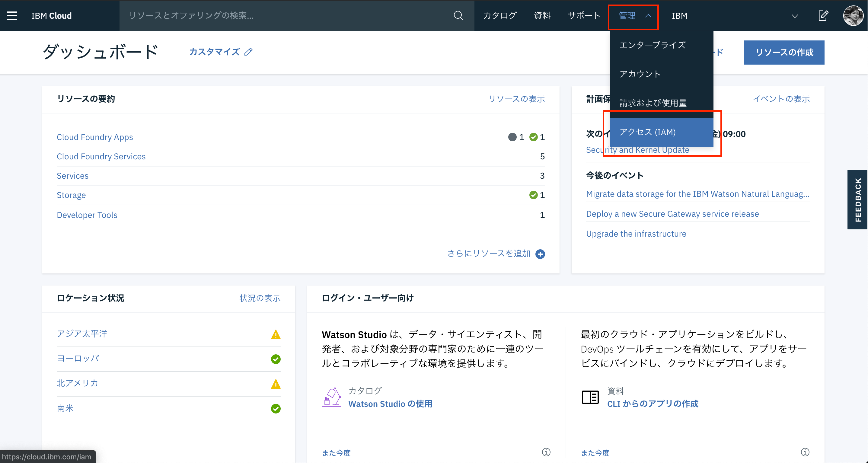The height and width of the screenshot is (463, 868).
Task: Click the documentation book icon beside CLI
Action: (x=590, y=397)
